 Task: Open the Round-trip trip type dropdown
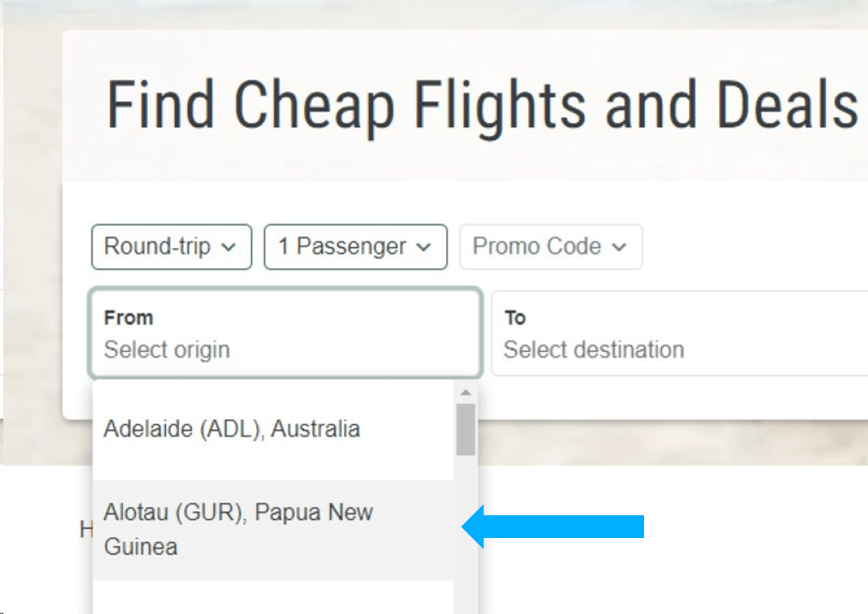tap(171, 247)
